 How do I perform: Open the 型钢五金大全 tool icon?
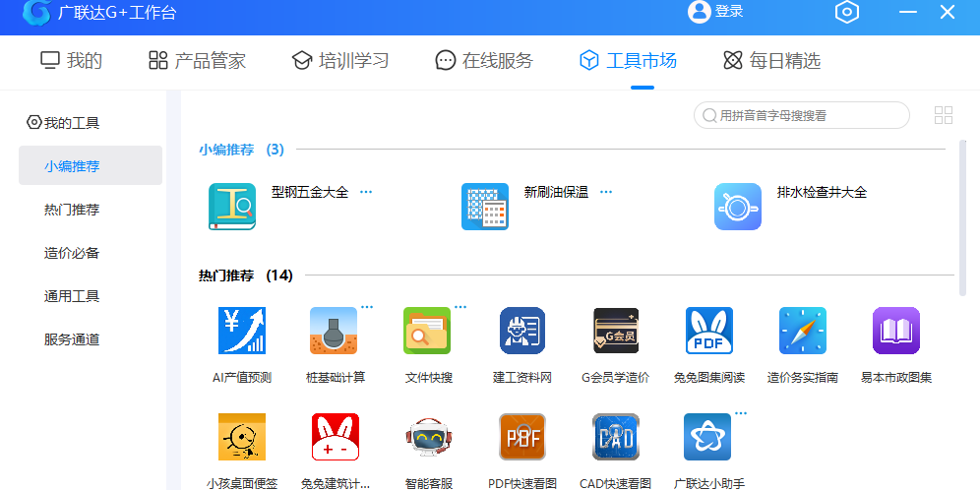[232, 207]
